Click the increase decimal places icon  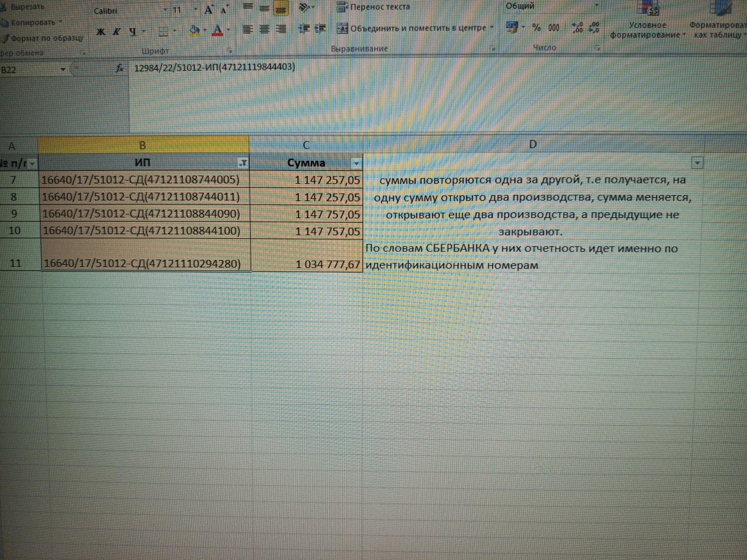pyautogui.click(x=577, y=27)
